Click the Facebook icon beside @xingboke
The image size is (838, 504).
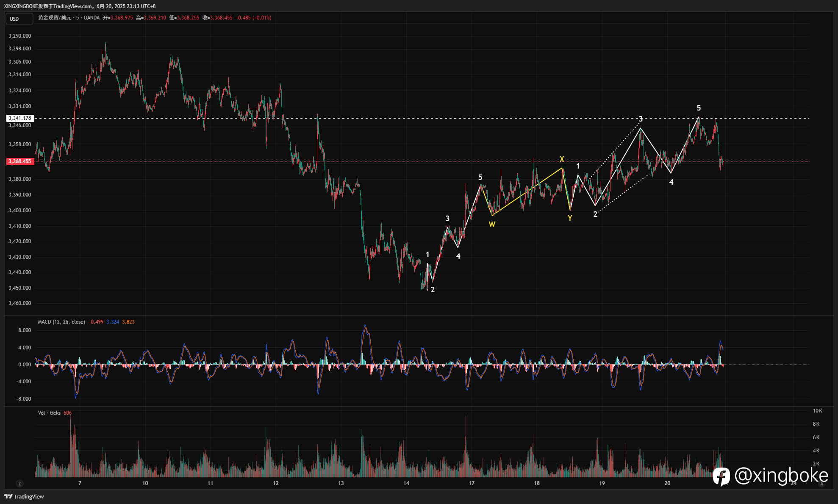[721, 476]
